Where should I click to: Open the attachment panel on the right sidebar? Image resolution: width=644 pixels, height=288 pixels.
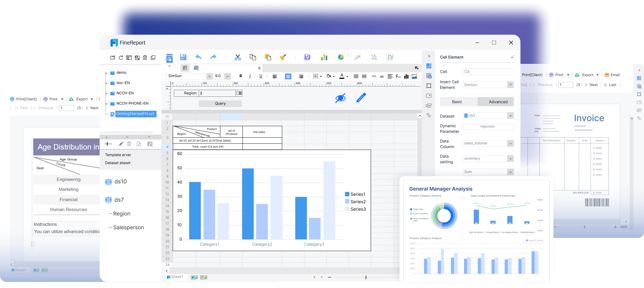click(x=429, y=116)
